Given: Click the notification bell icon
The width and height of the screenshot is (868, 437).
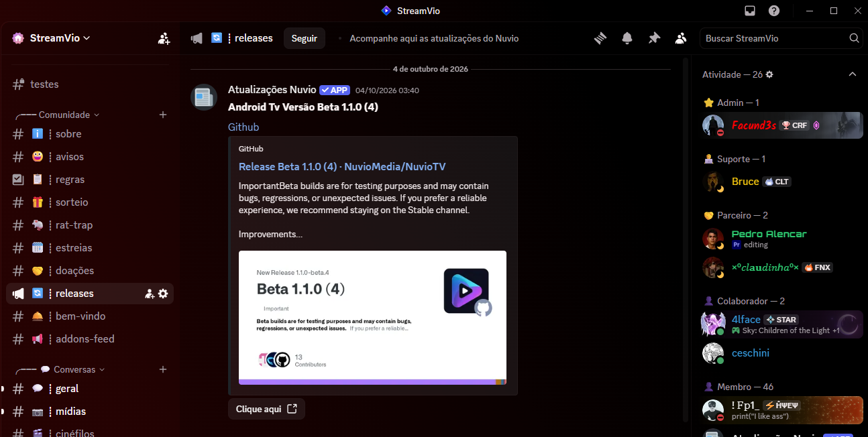Looking at the screenshot, I should coord(627,38).
